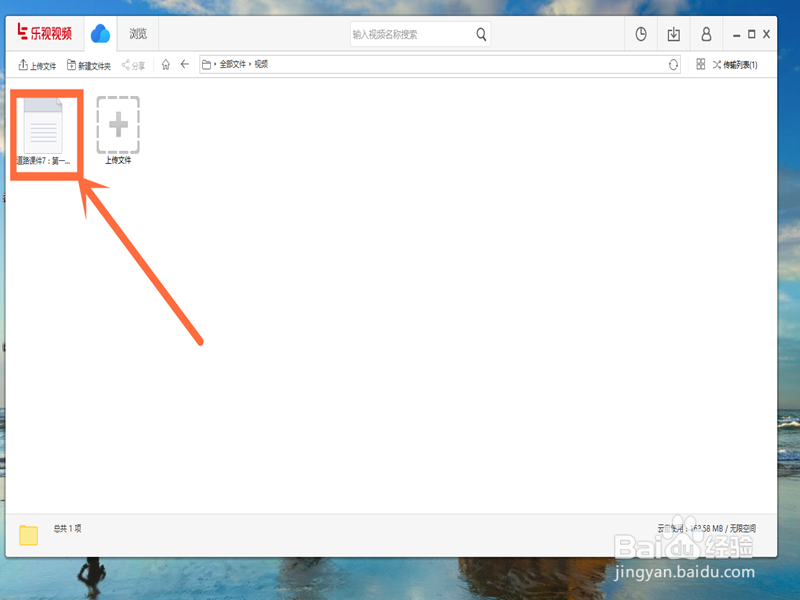Open the watch history clock icon
800x600 pixels.
coord(641,34)
